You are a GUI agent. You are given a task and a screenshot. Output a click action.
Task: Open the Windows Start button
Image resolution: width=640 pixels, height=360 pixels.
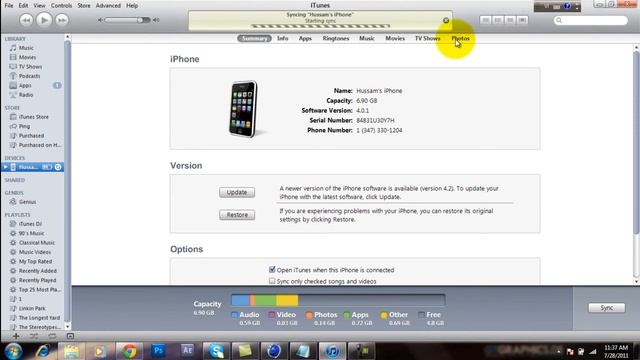coord(13,351)
